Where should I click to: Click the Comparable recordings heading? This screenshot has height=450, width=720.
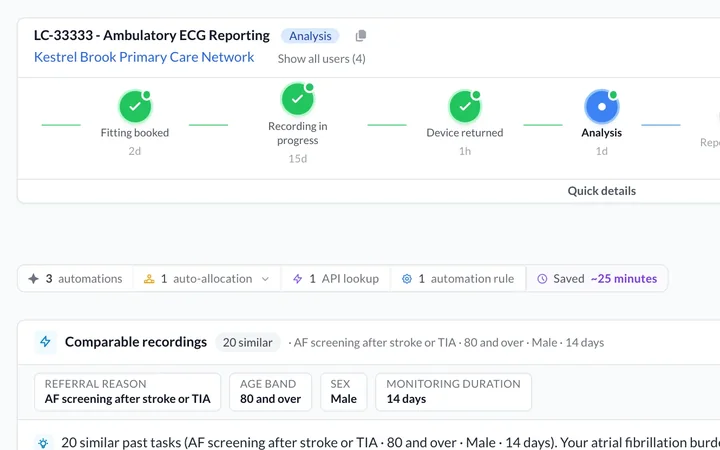click(x=136, y=342)
